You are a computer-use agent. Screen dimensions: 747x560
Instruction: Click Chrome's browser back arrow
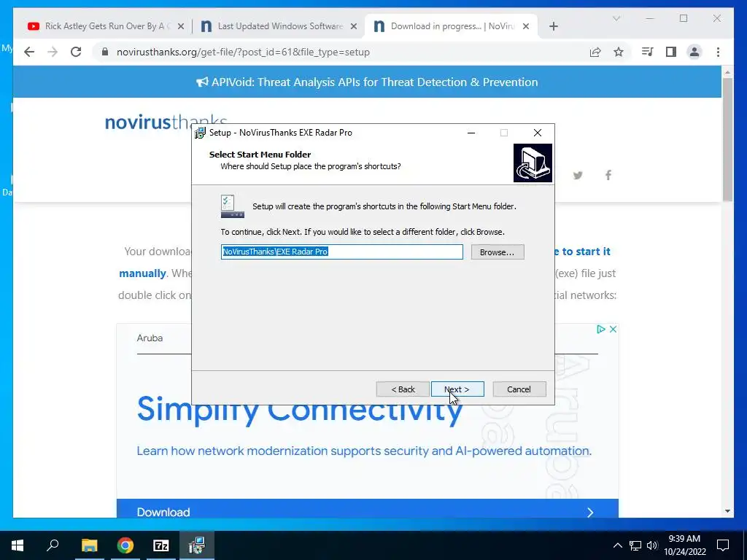[x=29, y=52]
